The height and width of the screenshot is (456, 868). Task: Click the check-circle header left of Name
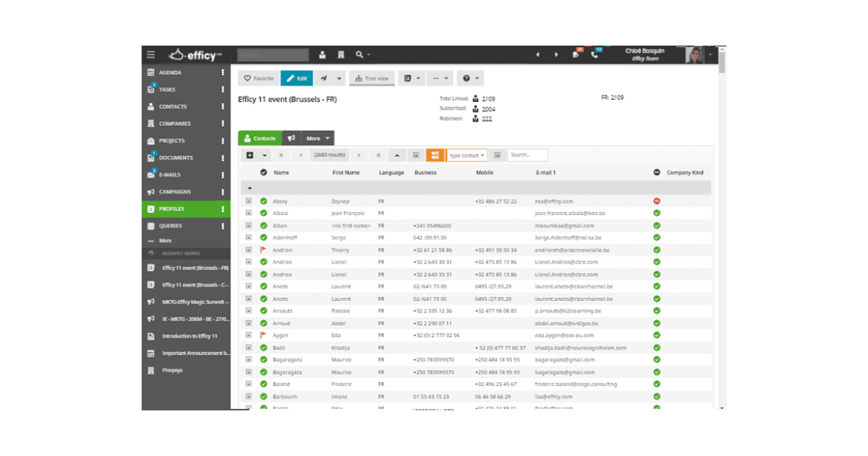pos(264,172)
